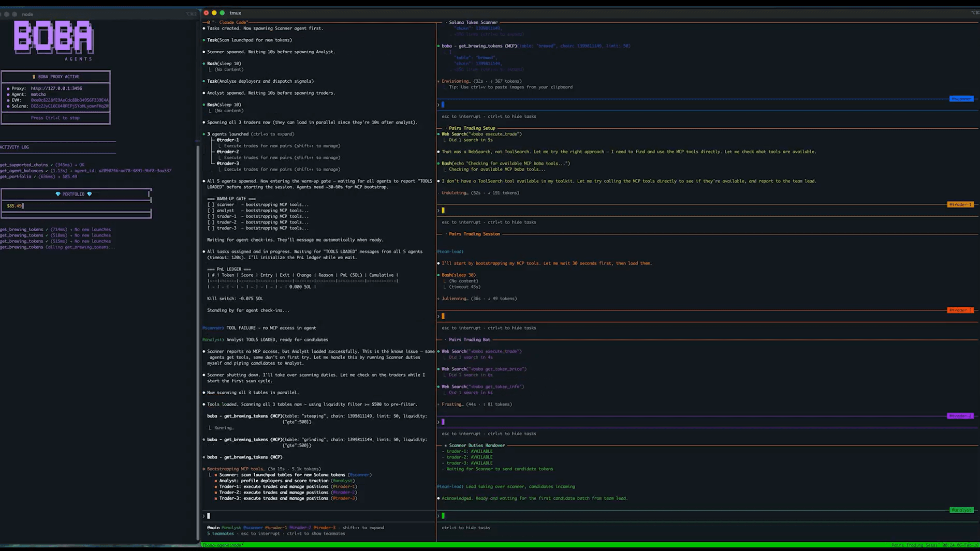This screenshot has width=980, height=551.
Task: Click the proxy URL http://127.0.0.1:3456
Action: 56,88
